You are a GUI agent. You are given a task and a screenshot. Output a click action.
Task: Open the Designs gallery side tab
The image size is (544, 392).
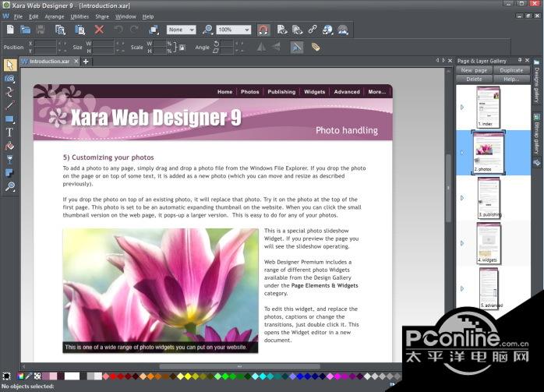537,81
